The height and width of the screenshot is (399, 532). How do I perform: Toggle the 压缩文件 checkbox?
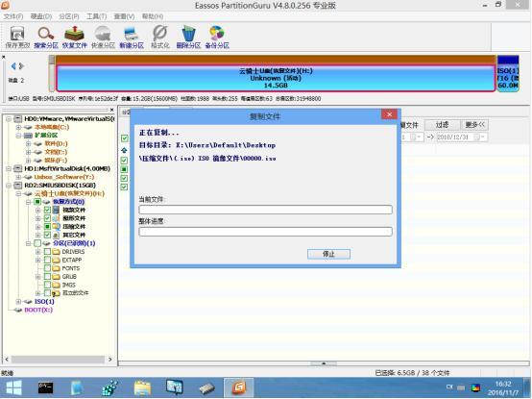tap(47, 227)
